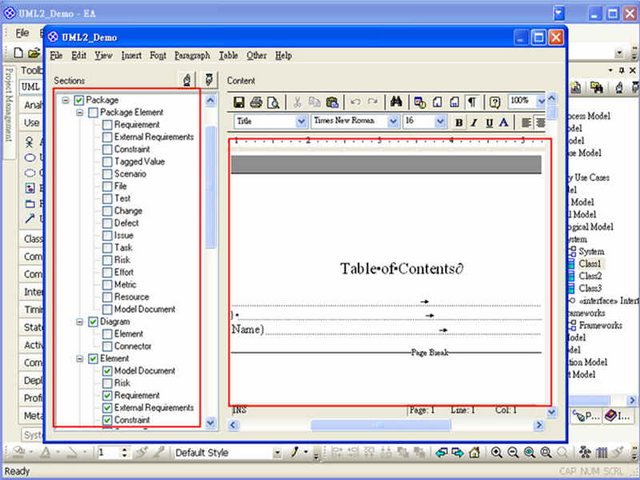Toggle Bold formatting
This screenshot has width=640, height=480.
click(x=459, y=122)
